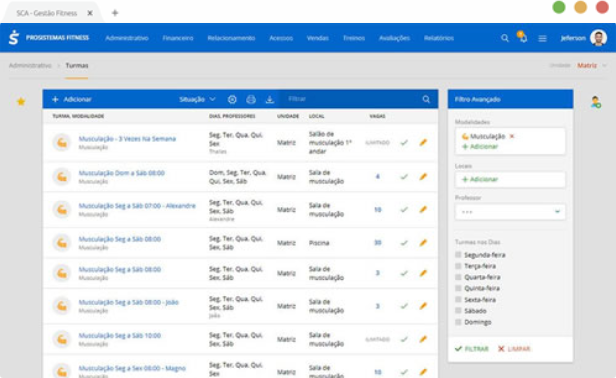Select the Turmas tab
Viewport: 616px width, 378px height.
point(77,65)
